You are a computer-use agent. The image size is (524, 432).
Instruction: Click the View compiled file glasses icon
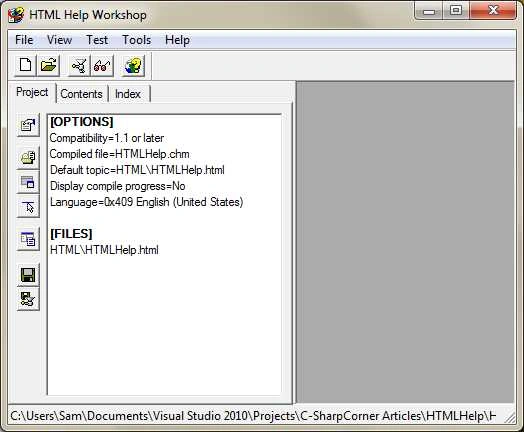pos(102,65)
